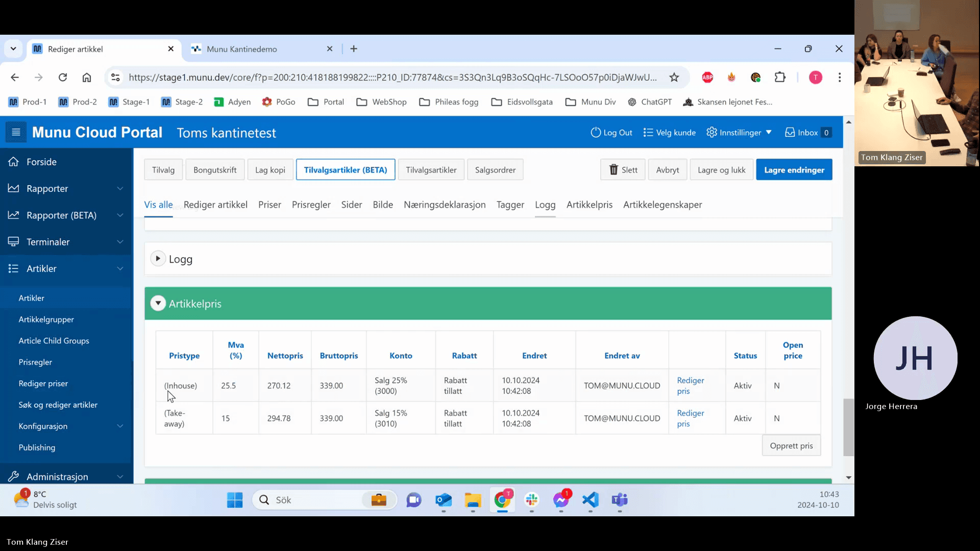The height and width of the screenshot is (551, 980).
Task: Open the Inbox in the header
Action: (808, 133)
